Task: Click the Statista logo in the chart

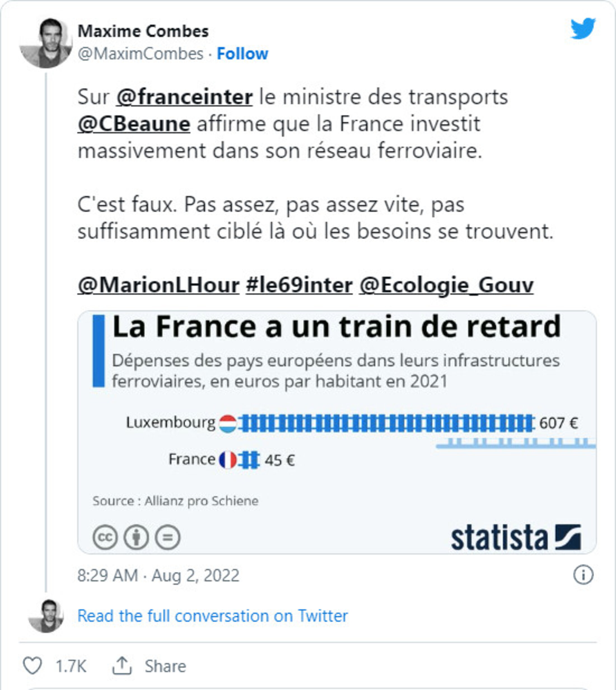Action: coord(516,537)
